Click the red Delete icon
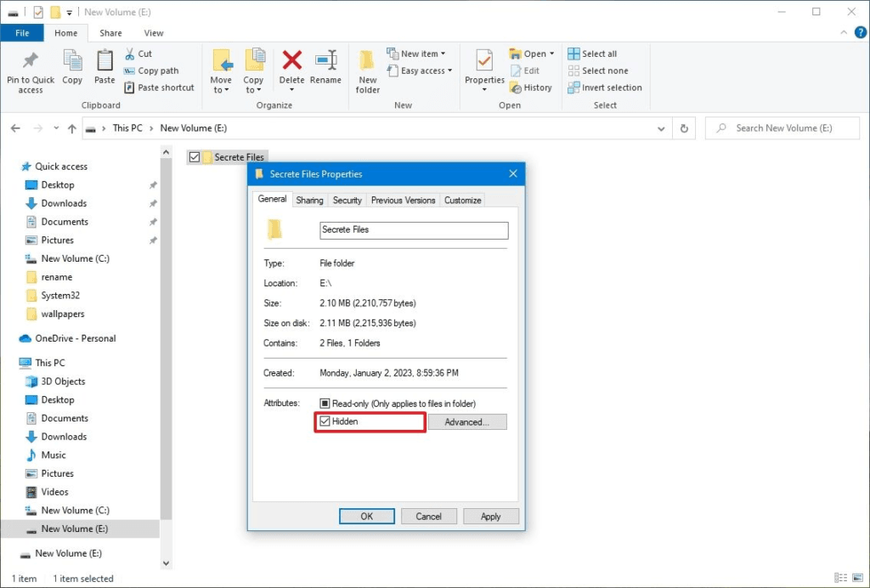 [x=292, y=60]
